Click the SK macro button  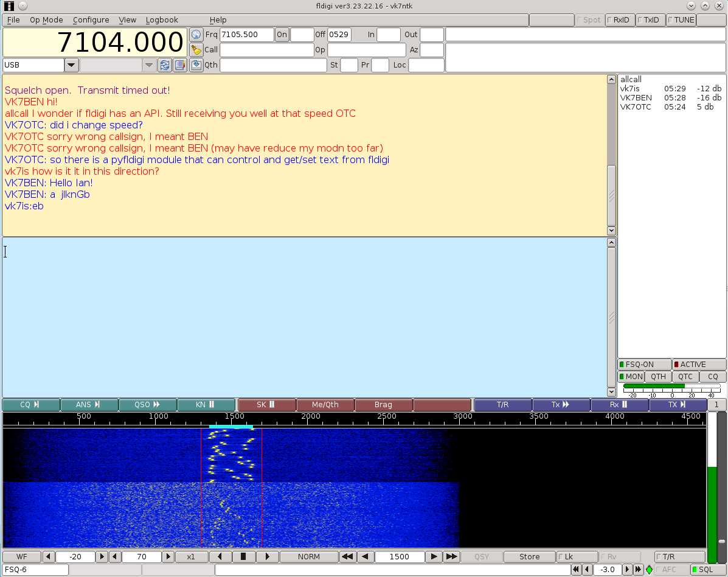click(266, 405)
